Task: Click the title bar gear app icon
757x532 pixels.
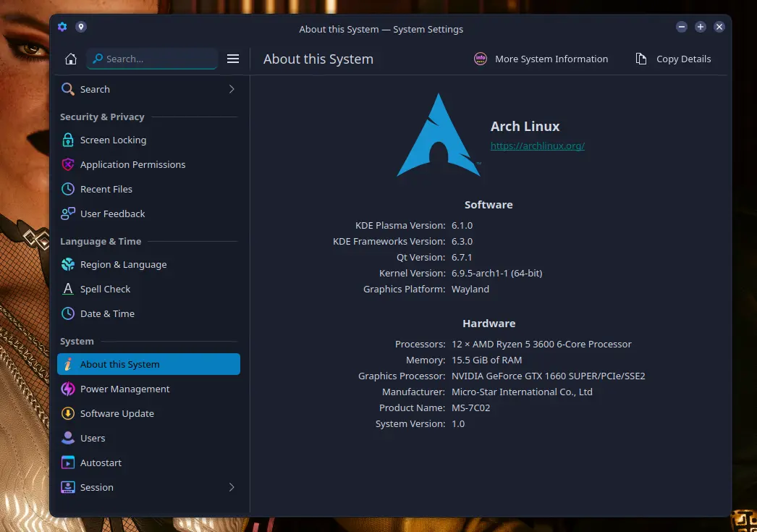Action: (62, 27)
